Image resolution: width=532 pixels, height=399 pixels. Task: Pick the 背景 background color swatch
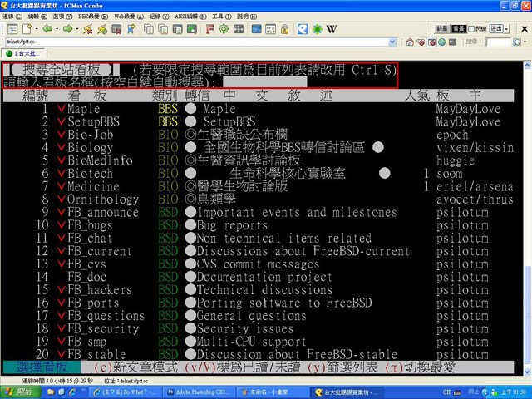pyautogui.click(x=459, y=29)
